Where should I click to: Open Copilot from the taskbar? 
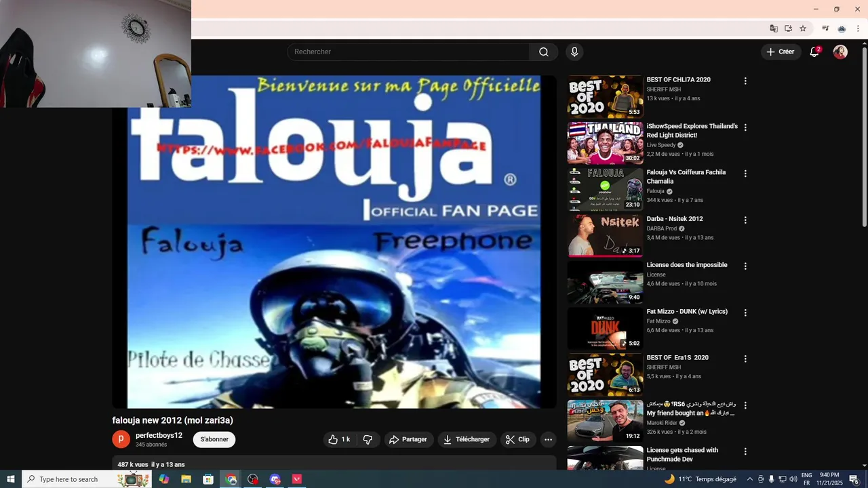(164, 479)
